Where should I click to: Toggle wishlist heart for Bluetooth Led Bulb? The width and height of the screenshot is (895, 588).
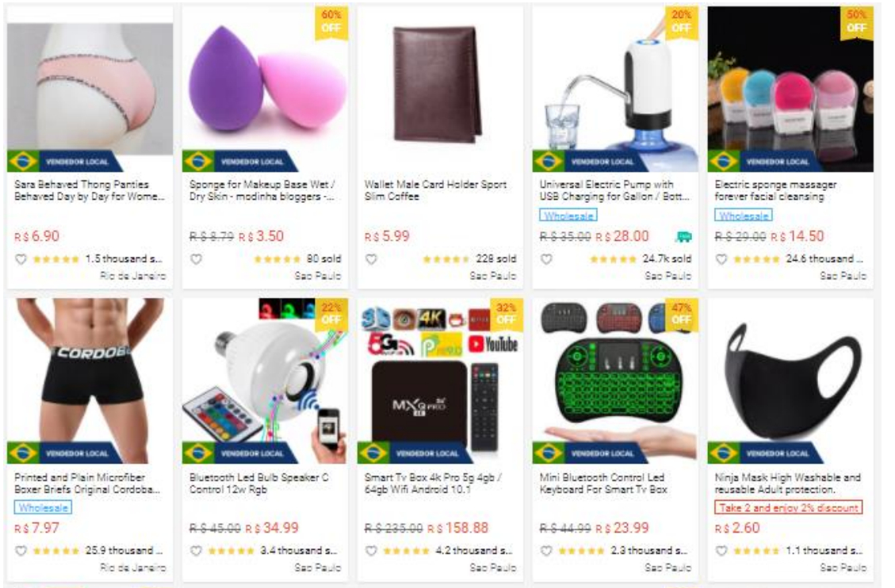pos(196,551)
